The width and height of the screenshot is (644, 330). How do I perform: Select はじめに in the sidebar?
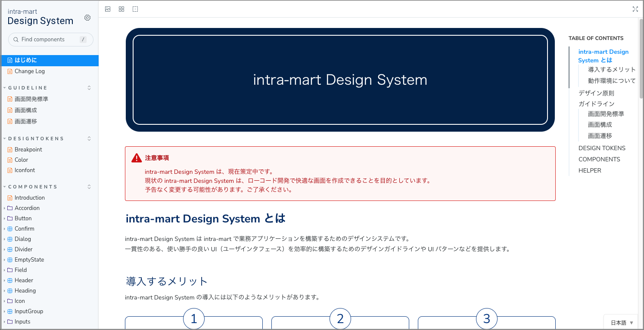27,61
